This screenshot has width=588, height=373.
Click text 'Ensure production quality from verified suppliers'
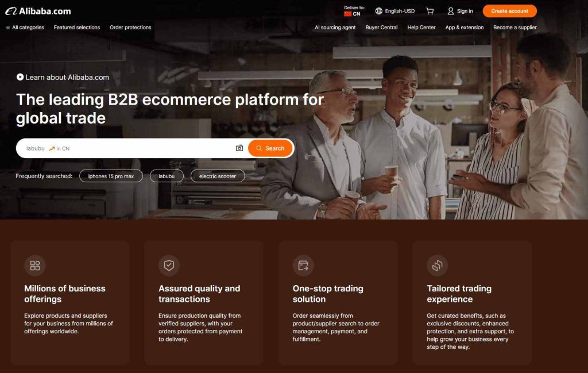click(x=199, y=320)
